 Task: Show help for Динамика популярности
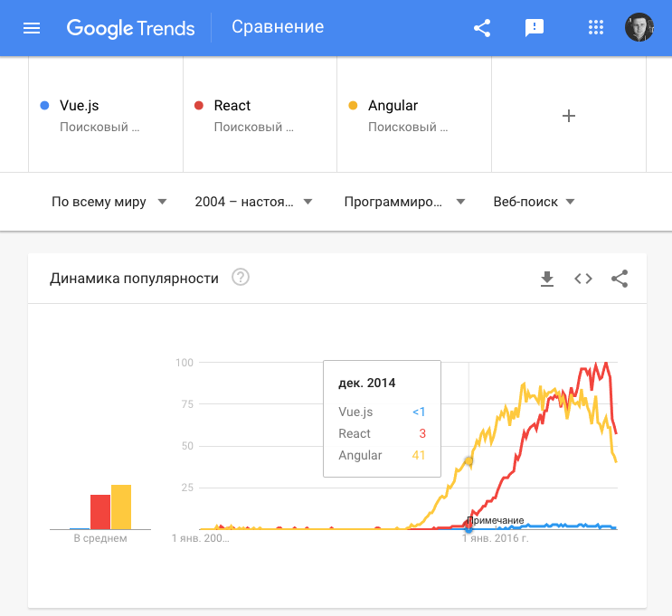(x=240, y=278)
